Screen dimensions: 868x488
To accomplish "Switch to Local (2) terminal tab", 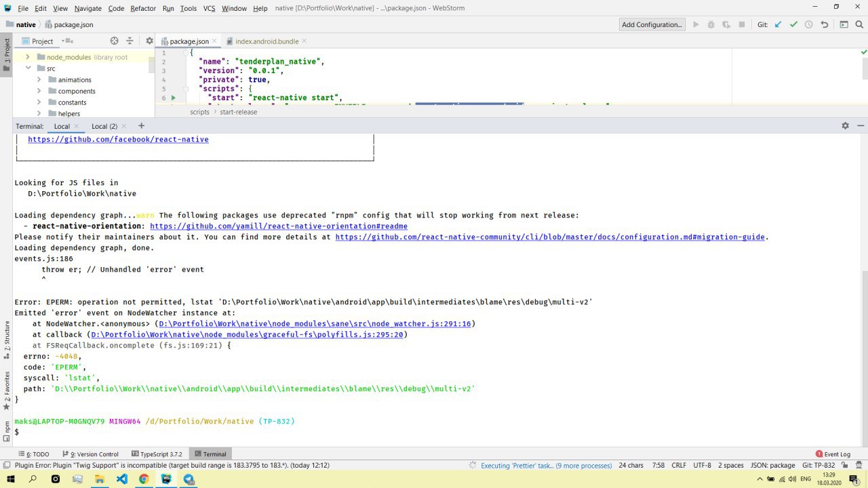I will [x=104, y=126].
